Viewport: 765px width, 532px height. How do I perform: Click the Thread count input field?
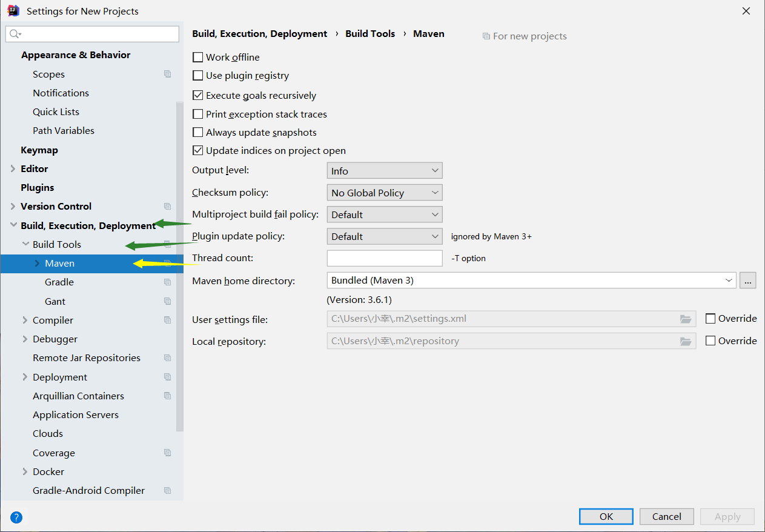click(385, 258)
